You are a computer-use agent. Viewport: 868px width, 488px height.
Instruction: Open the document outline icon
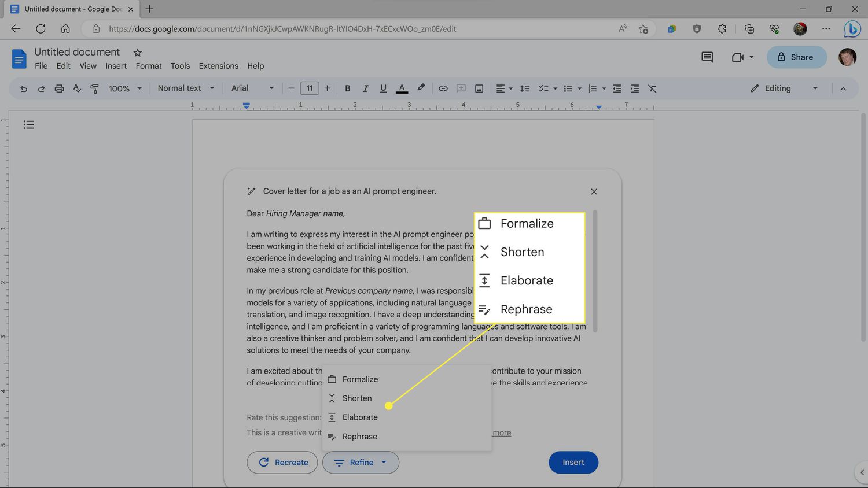click(29, 125)
